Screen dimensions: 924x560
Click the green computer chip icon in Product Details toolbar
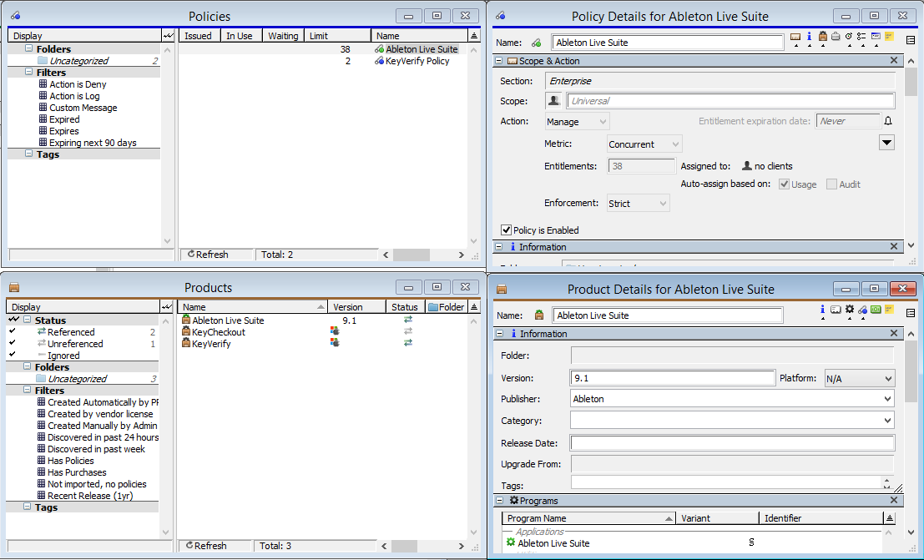coord(876,310)
